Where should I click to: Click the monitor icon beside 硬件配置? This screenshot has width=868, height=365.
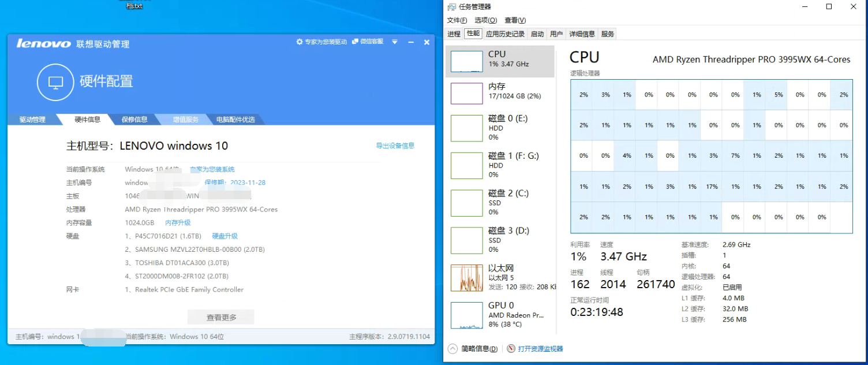[x=55, y=83]
